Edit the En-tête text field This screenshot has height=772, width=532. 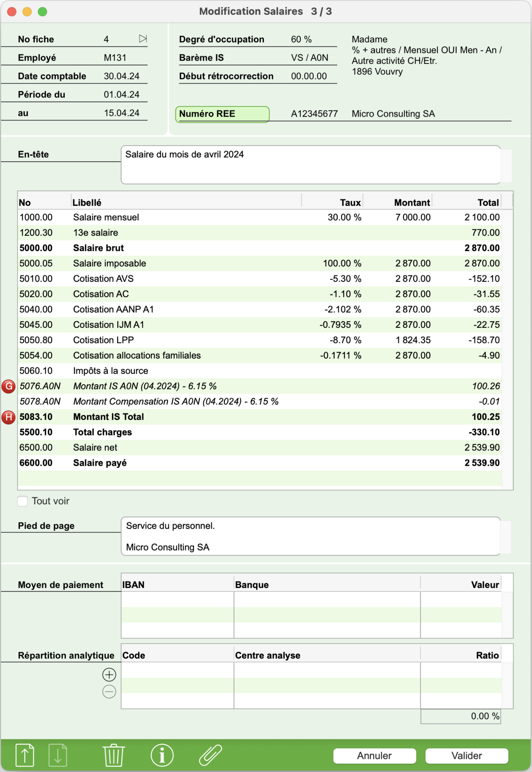pos(310,165)
